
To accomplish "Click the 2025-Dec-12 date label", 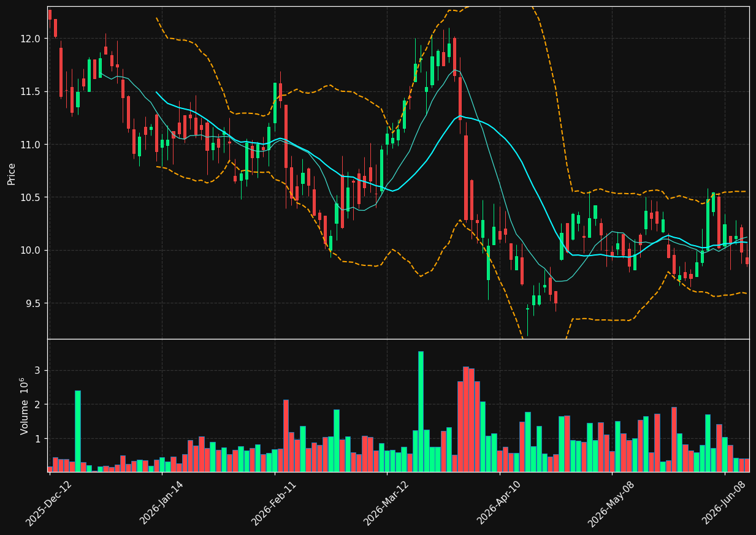I will pos(49,503).
